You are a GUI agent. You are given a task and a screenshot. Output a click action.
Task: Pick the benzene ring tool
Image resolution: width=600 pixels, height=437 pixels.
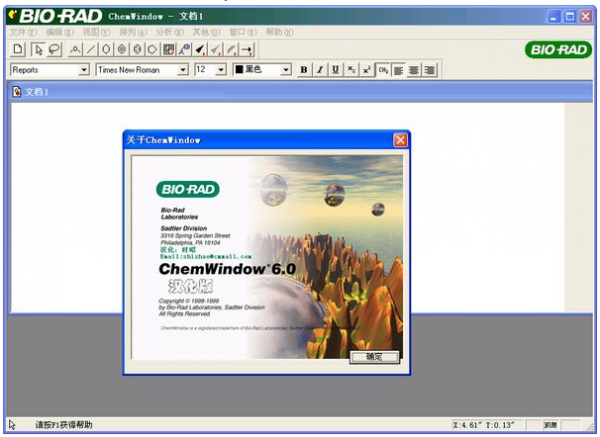(x=122, y=49)
